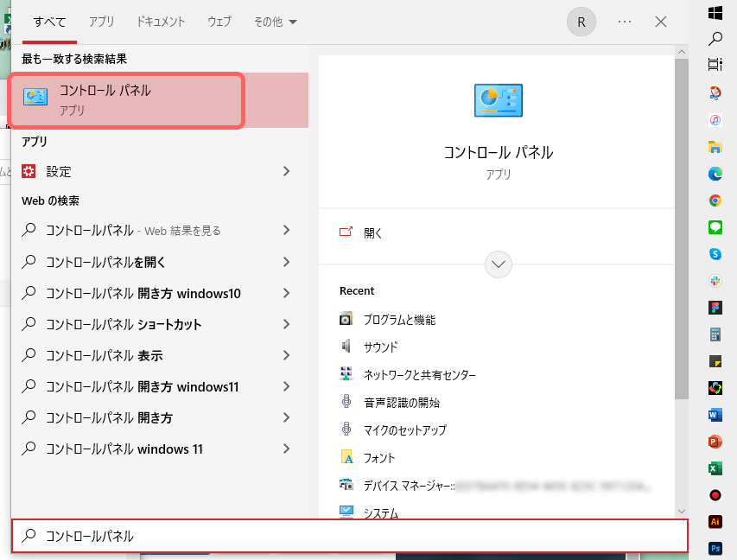Switch to the すべて tab
The image size is (737, 560).
(49, 22)
